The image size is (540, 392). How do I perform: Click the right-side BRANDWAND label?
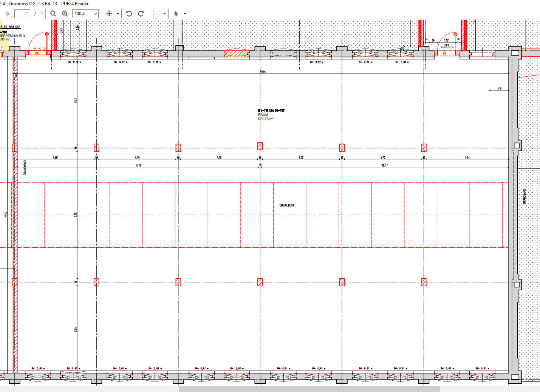524,196
